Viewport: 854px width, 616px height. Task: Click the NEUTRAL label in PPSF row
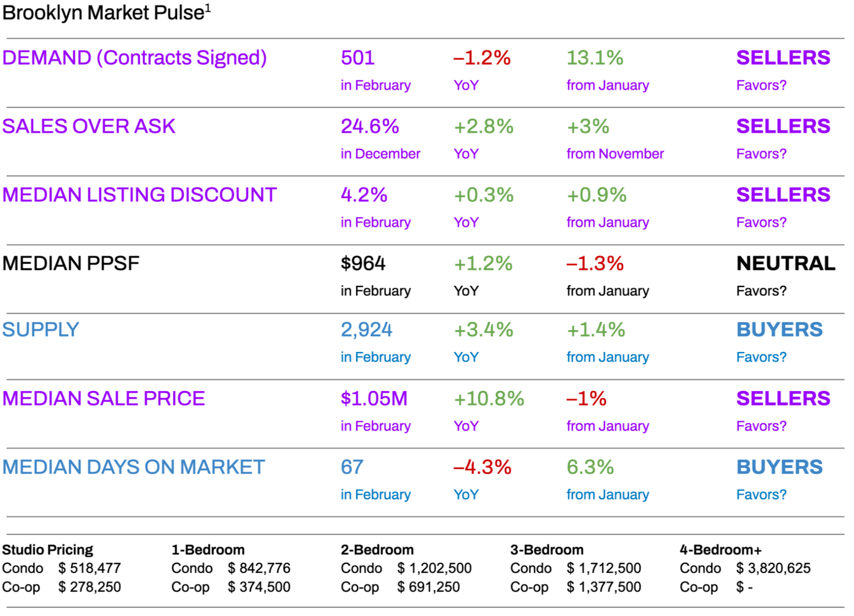click(x=786, y=263)
